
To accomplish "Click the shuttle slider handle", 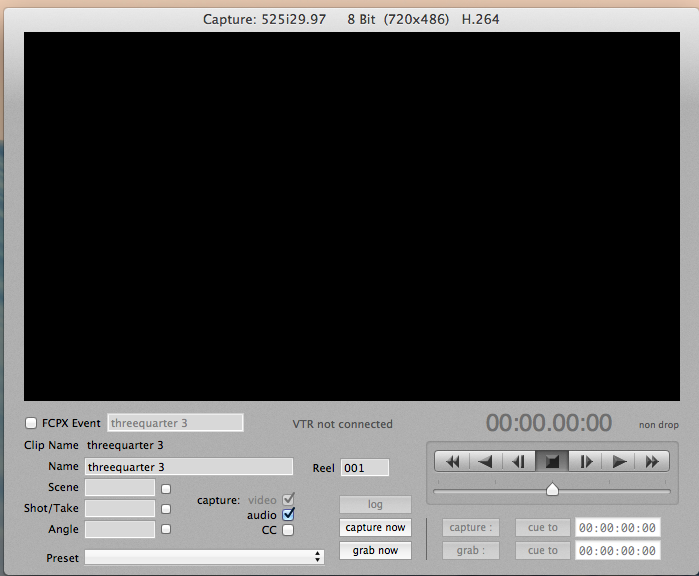I will (x=551, y=489).
